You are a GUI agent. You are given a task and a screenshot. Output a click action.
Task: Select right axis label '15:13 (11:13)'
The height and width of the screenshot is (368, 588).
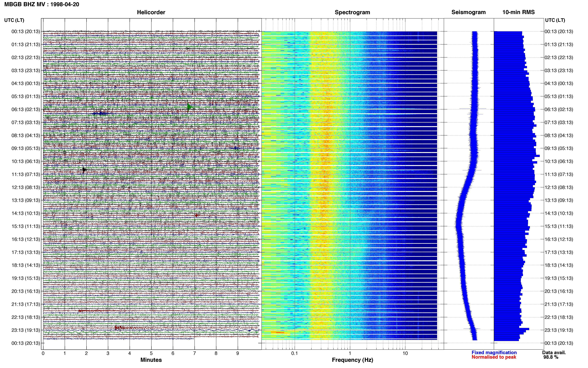pyautogui.click(x=559, y=226)
